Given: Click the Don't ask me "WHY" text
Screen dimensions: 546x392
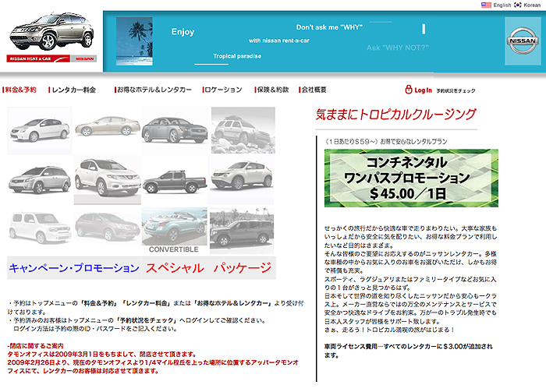Looking at the screenshot, I should 329,27.
